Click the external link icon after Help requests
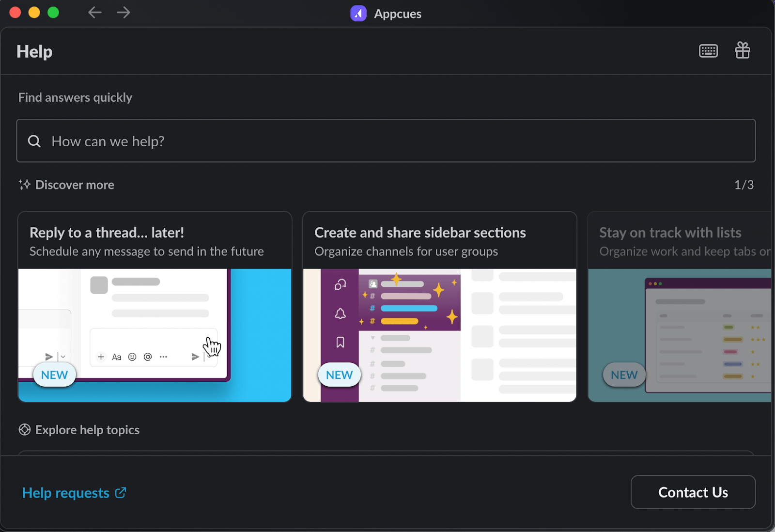The width and height of the screenshot is (775, 532). click(121, 493)
